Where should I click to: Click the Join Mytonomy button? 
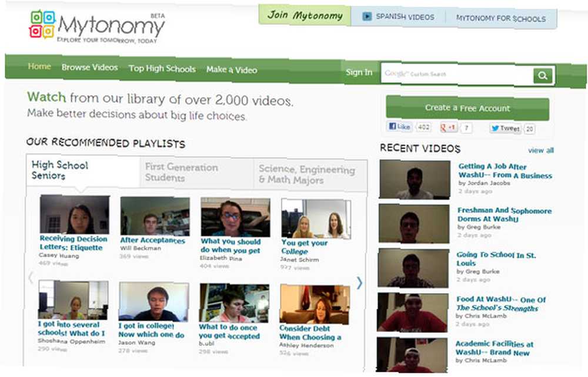point(305,15)
